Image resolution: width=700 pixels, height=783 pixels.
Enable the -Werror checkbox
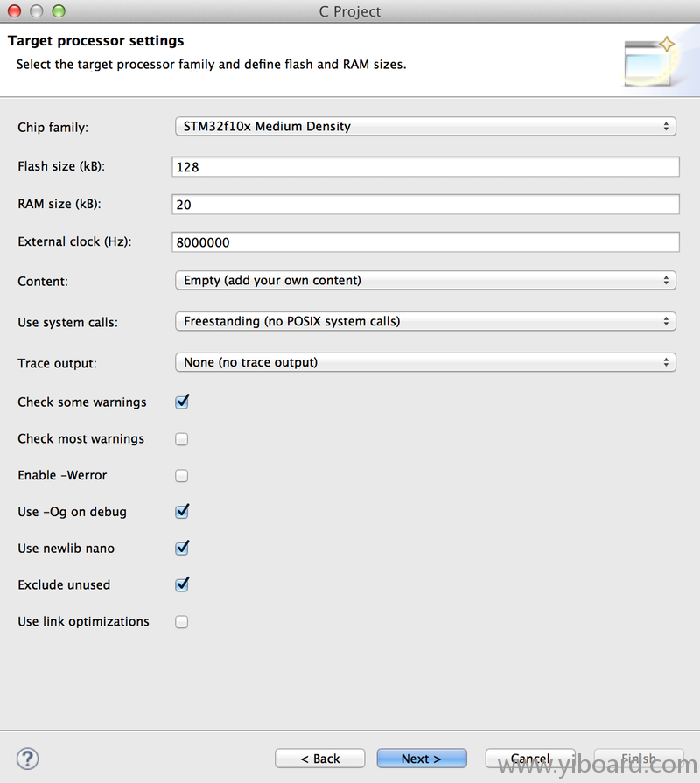pyautogui.click(x=182, y=476)
